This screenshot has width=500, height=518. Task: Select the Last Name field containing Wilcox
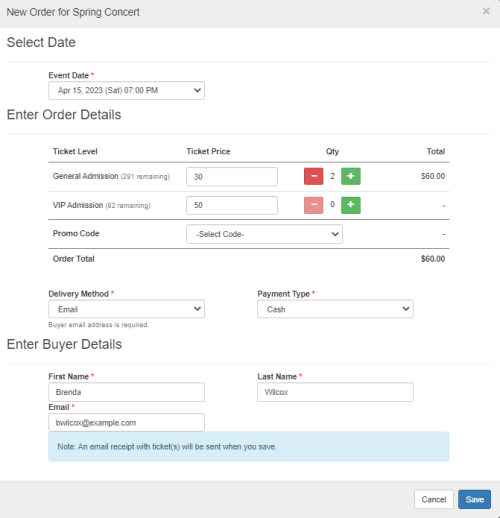tap(335, 392)
